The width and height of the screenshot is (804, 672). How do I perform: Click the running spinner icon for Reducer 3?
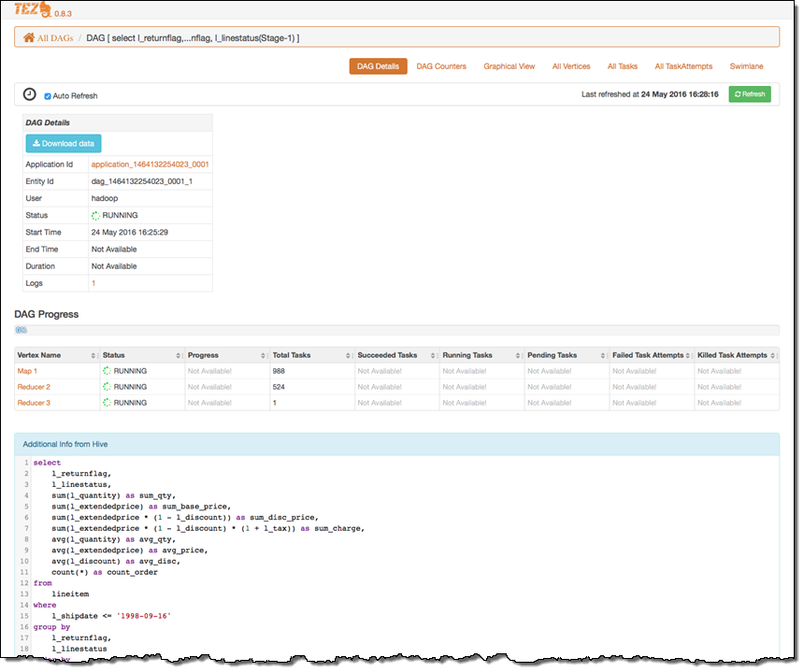(108, 403)
